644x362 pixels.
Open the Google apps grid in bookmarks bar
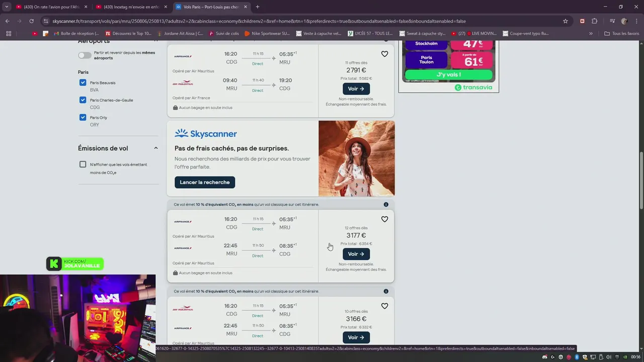tap(9, 34)
